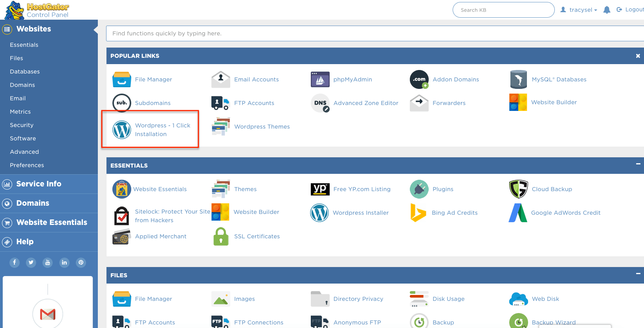Open the MySQL Databases dolphin icon
Screen dimensions: 644x328
pyautogui.click(x=519, y=79)
